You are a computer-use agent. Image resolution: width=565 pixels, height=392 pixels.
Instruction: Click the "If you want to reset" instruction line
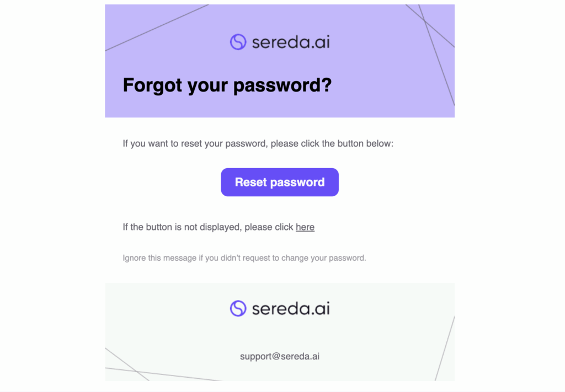(x=258, y=144)
